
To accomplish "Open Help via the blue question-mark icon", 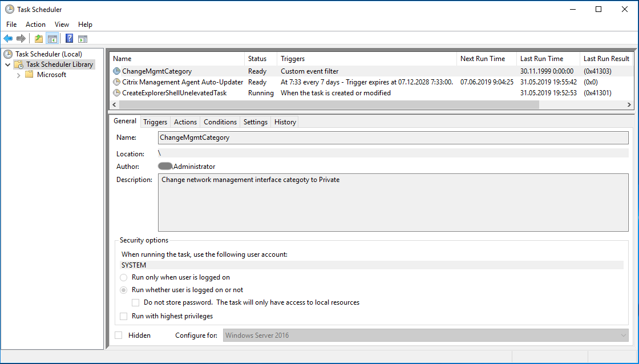I will click(69, 39).
